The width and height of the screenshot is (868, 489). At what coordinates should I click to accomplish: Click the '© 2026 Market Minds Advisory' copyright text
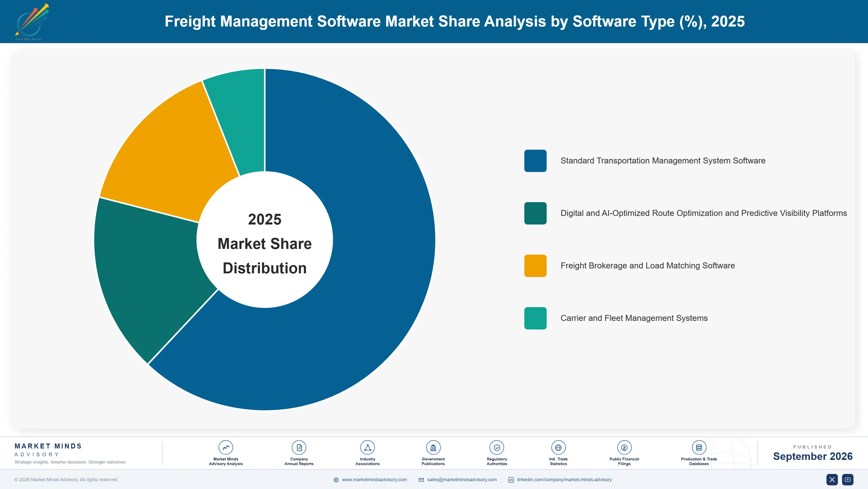[x=66, y=480]
